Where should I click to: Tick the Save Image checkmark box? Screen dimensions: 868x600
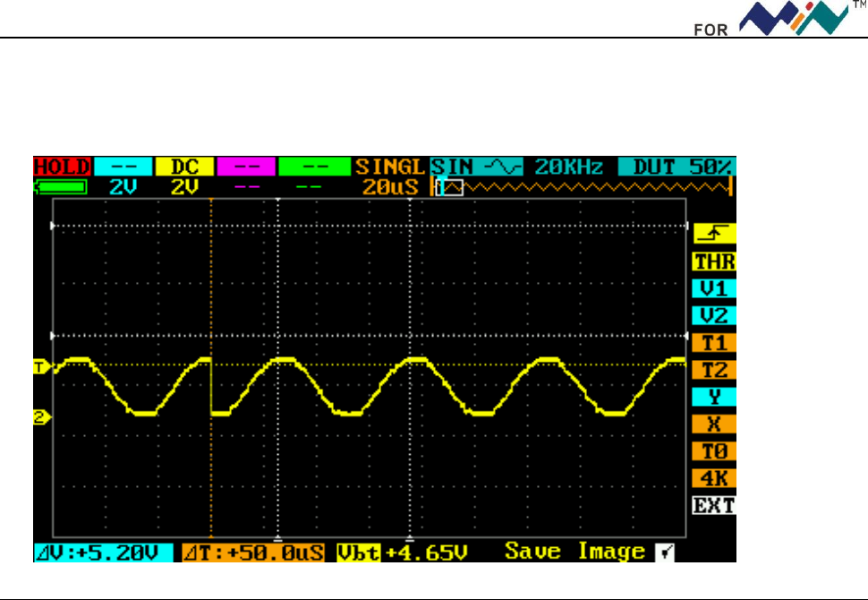[665, 553]
